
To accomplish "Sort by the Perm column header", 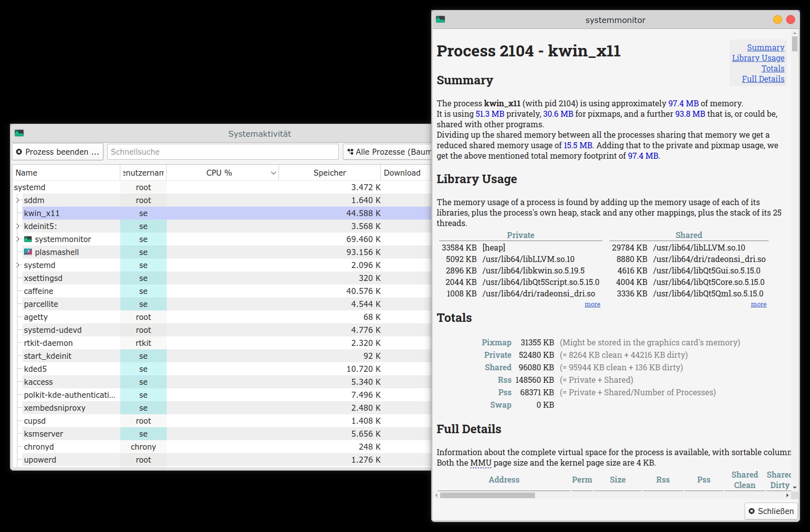I will [582, 480].
